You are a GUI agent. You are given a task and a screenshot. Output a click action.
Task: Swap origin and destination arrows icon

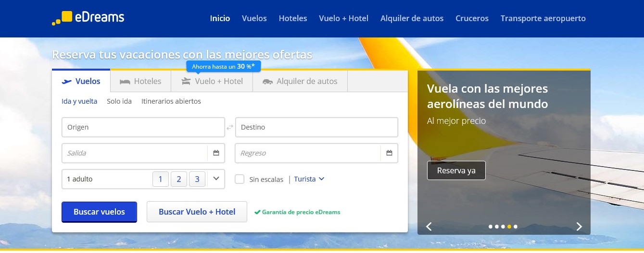pyautogui.click(x=230, y=127)
